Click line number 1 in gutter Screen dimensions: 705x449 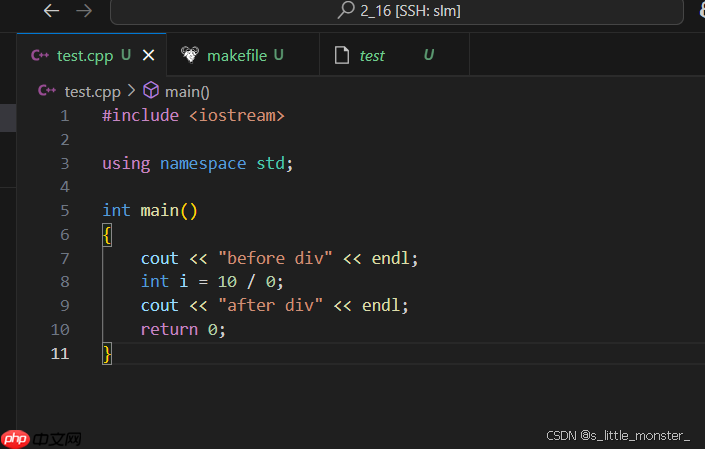(x=65, y=116)
